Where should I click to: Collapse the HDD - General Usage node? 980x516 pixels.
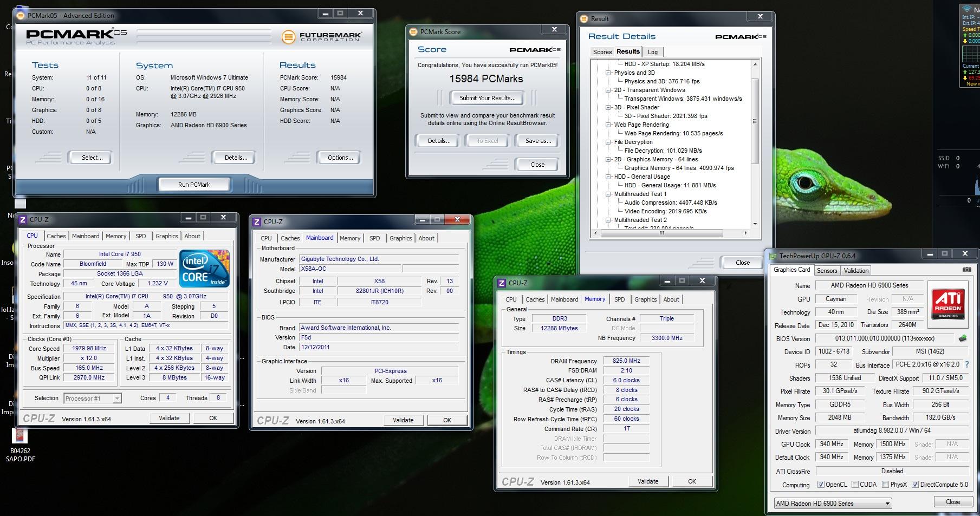(608, 177)
